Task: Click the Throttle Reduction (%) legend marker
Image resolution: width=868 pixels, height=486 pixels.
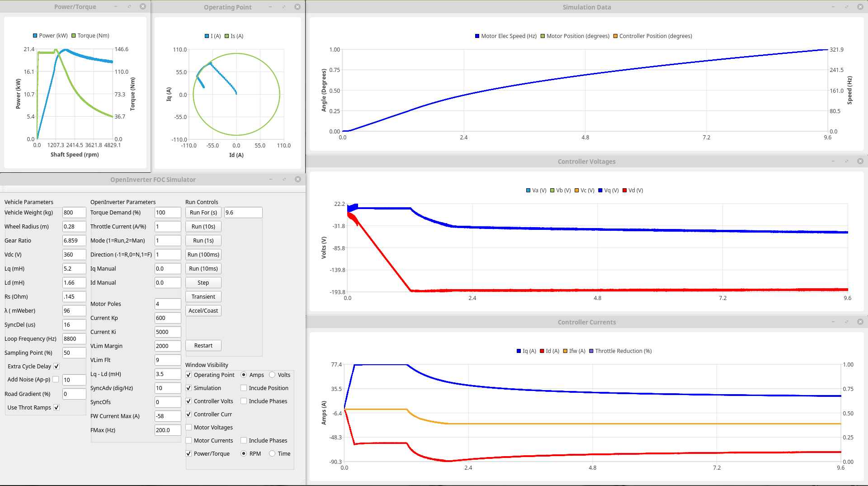Action: click(x=591, y=351)
